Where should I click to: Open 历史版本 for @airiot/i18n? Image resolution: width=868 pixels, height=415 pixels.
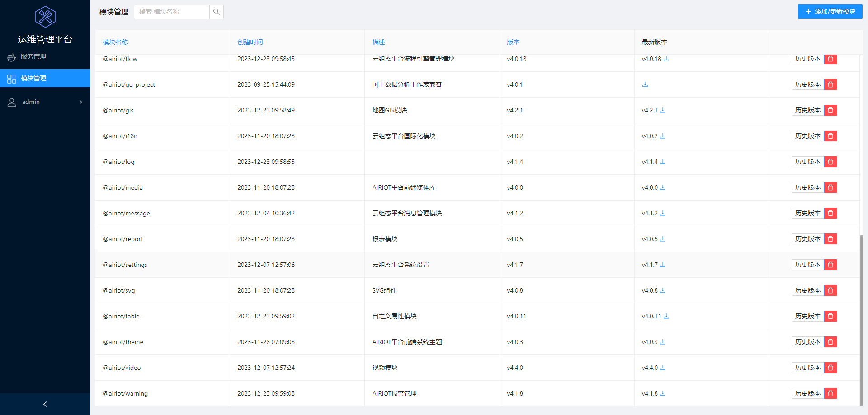(x=807, y=136)
